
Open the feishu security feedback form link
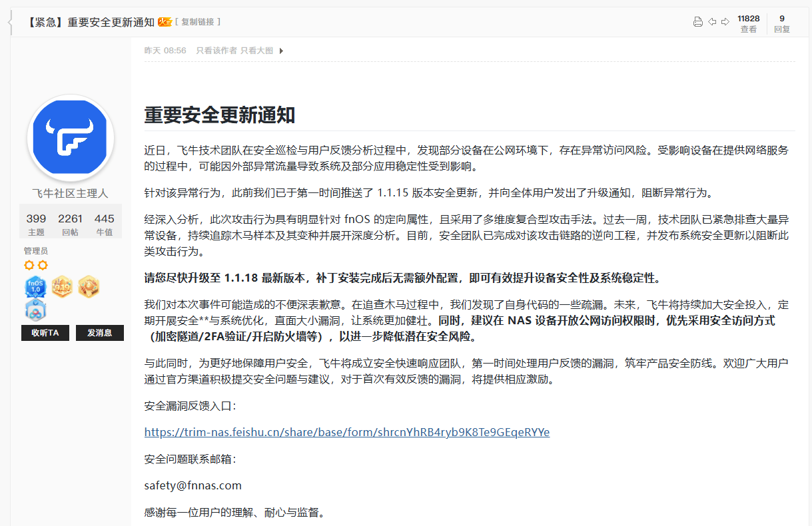pyautogui.click(x=347, y=432)
